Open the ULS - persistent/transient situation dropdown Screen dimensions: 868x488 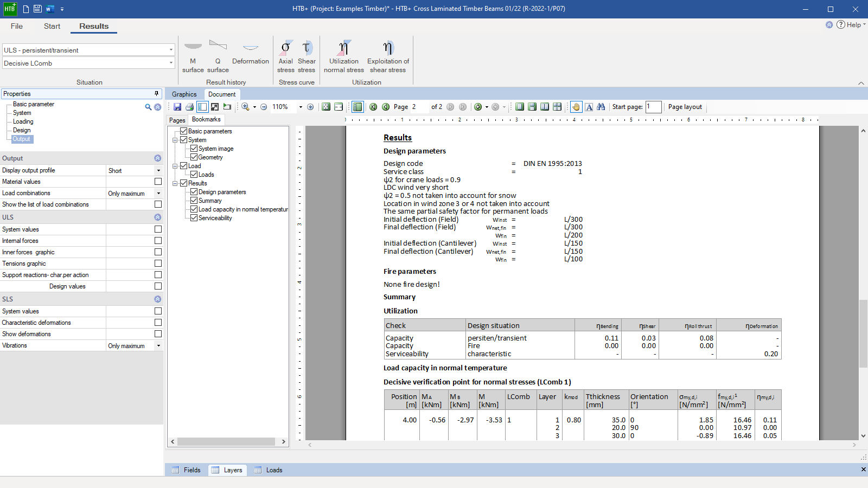pos(171,50)
